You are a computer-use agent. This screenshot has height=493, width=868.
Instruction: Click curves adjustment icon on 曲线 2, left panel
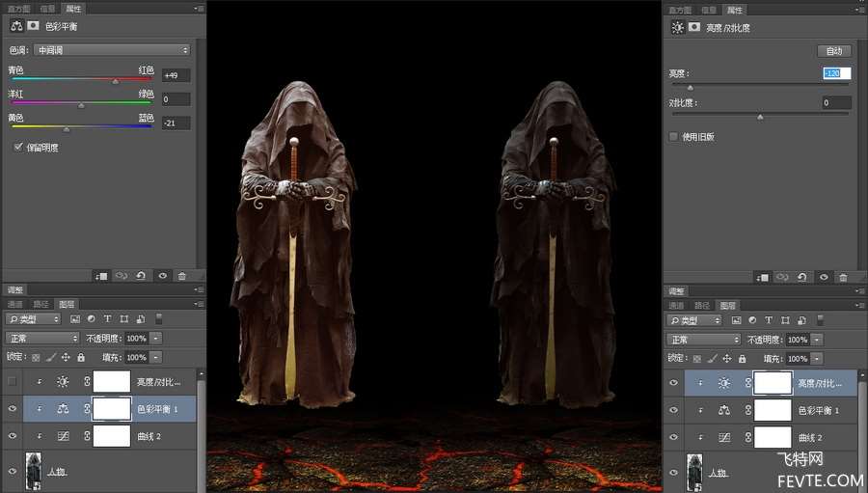point(63,436)
